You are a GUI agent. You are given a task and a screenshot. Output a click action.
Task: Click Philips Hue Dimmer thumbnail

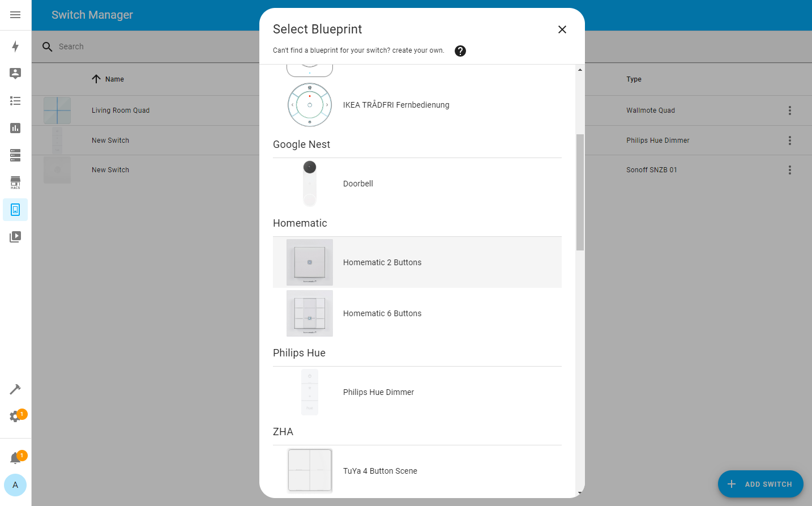tap(310, 392)
